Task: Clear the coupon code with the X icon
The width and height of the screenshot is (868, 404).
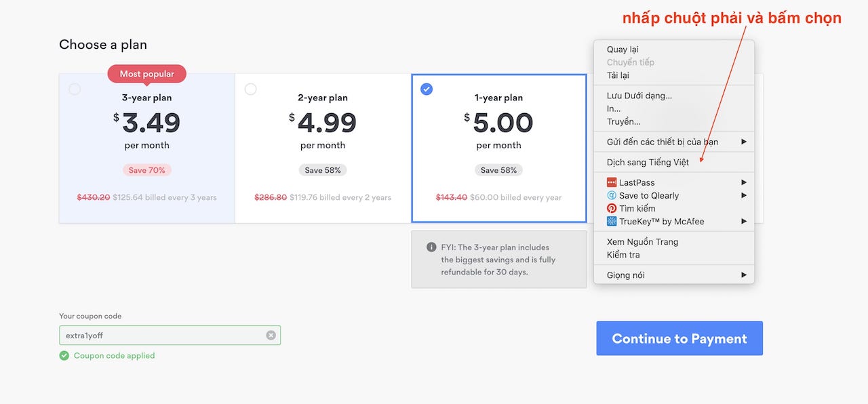Action: pyautogui.click(x=271, y=336)
